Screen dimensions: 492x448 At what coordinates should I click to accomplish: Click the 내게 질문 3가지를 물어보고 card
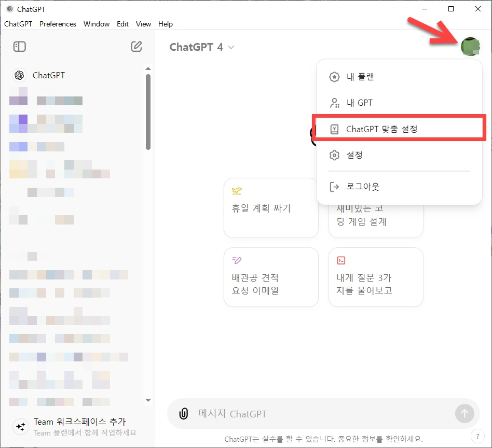point(376,277)
